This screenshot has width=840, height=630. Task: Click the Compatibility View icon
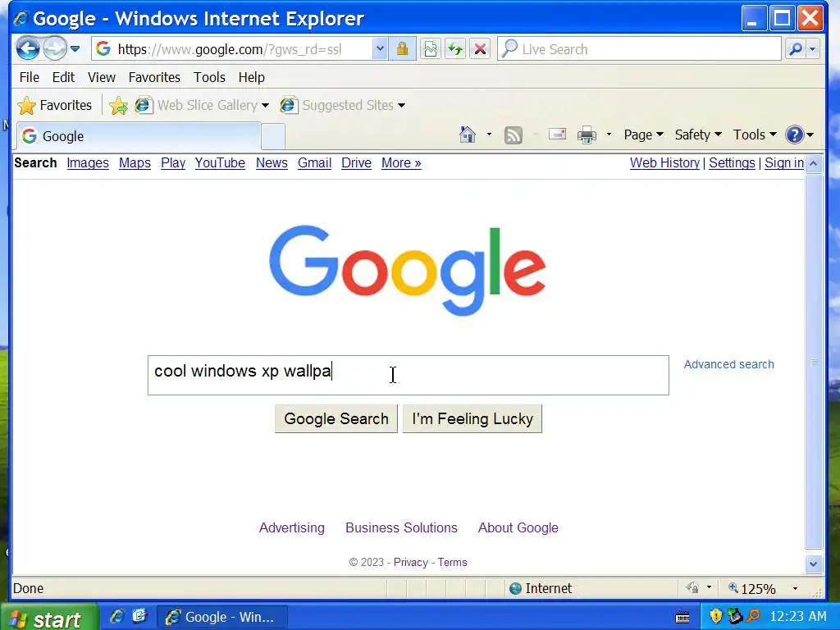[x=430, y=49]
